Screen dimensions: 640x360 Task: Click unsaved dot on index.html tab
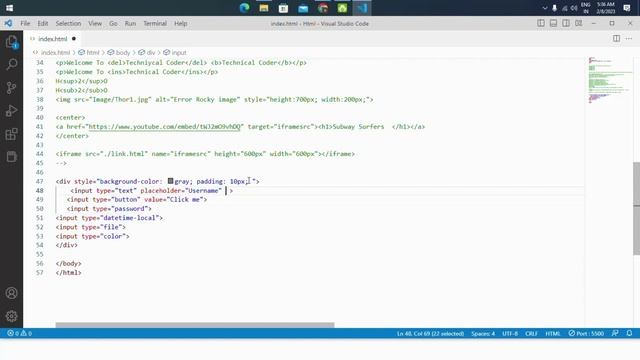click(74, 39)
